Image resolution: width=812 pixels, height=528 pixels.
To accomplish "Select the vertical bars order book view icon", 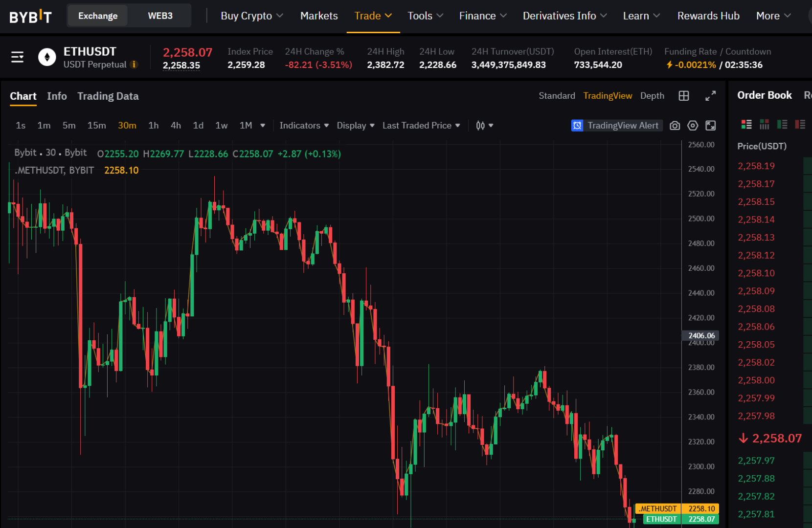I will click(765, 124).
